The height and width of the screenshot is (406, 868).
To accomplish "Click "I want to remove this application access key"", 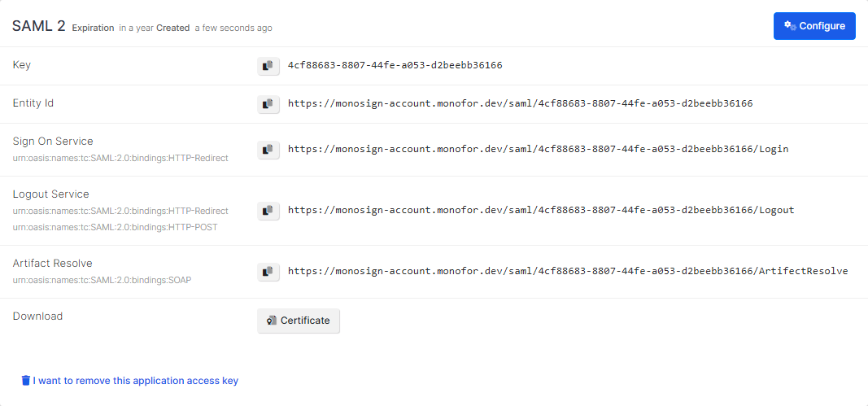I will tap(135, 380).
